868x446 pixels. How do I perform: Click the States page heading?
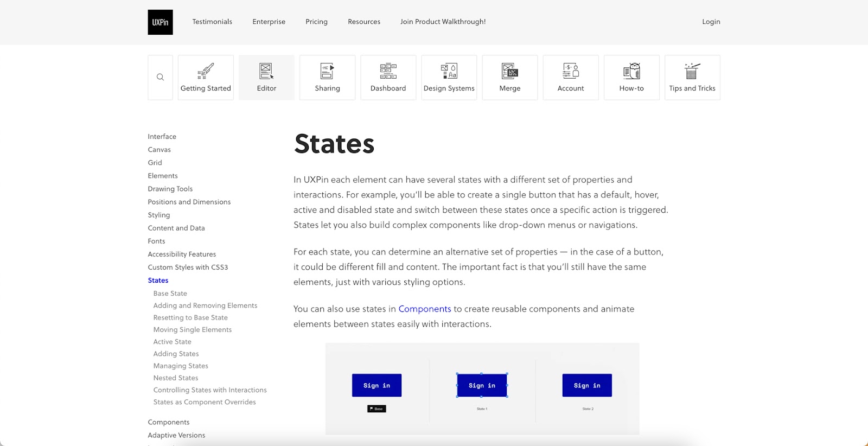pos(334,144)
